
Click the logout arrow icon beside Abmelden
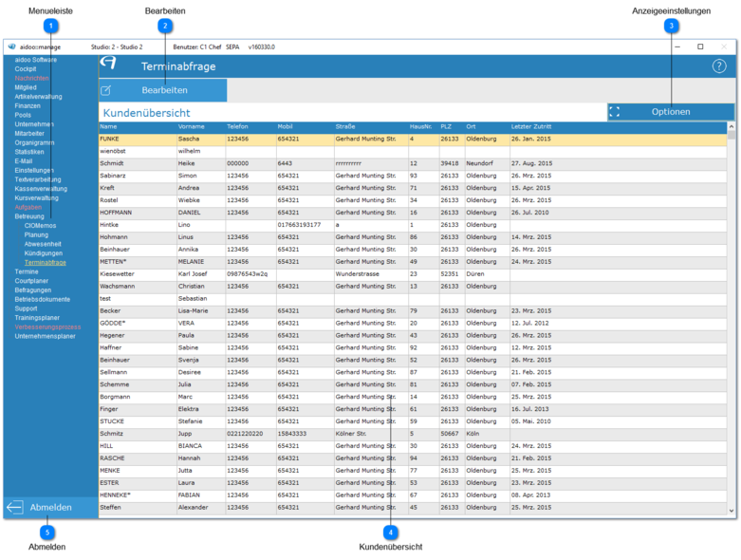click(14, 507)
